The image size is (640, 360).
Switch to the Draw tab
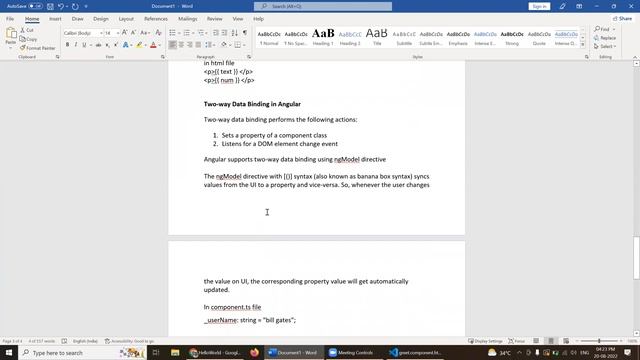point(78,19)
